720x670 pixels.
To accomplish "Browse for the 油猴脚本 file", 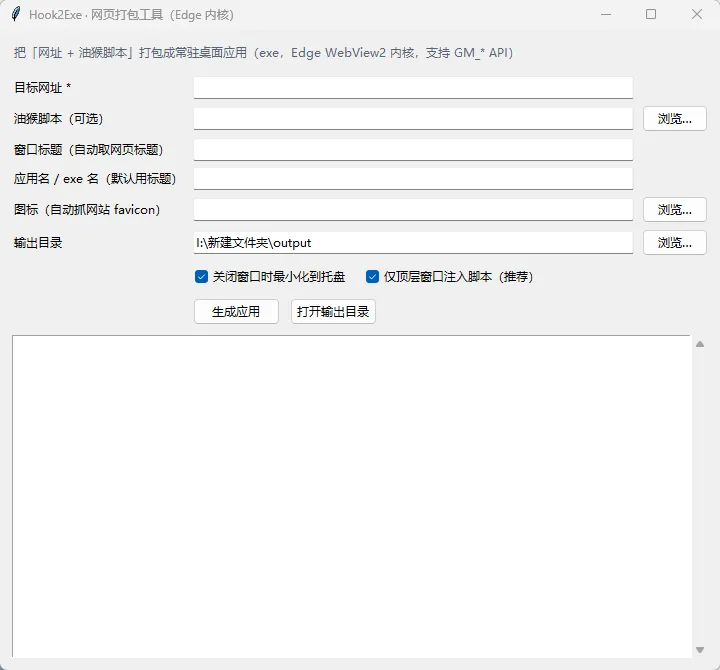I will coord(674,119).
